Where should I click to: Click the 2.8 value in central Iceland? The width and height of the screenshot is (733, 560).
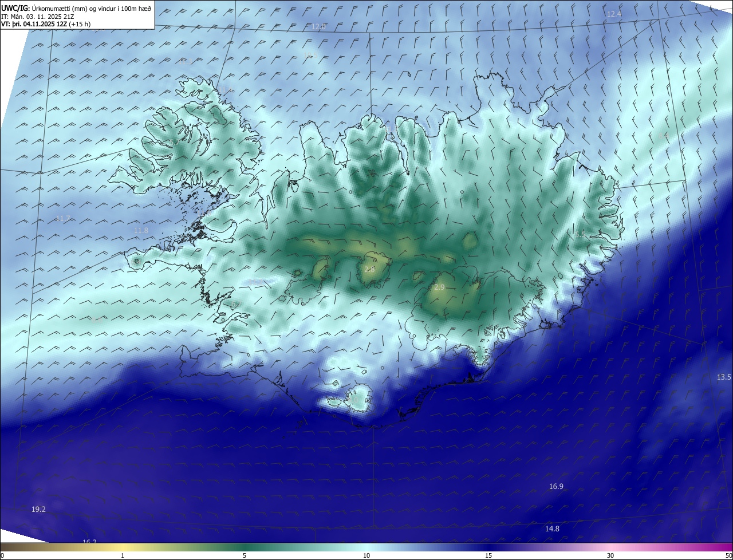click(369, 269)
